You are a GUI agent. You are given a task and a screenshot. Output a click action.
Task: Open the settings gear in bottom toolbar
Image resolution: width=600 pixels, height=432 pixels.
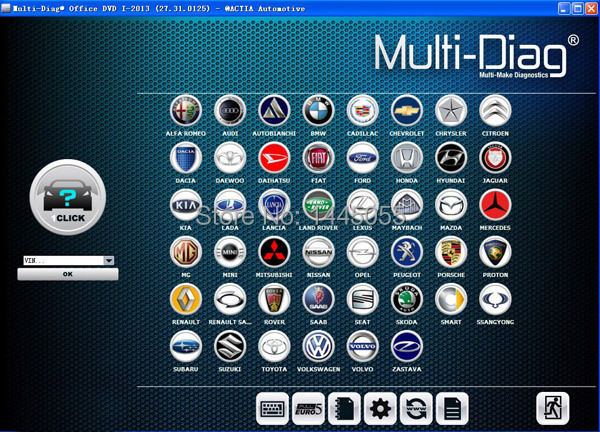click(x=379, y=407)
